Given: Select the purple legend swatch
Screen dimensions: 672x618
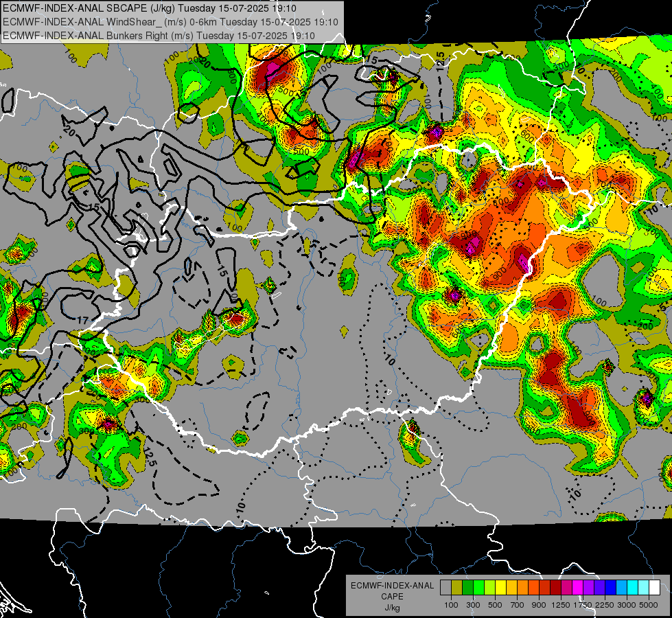Looking at the screenshot, I should click(x=589, y=588).
